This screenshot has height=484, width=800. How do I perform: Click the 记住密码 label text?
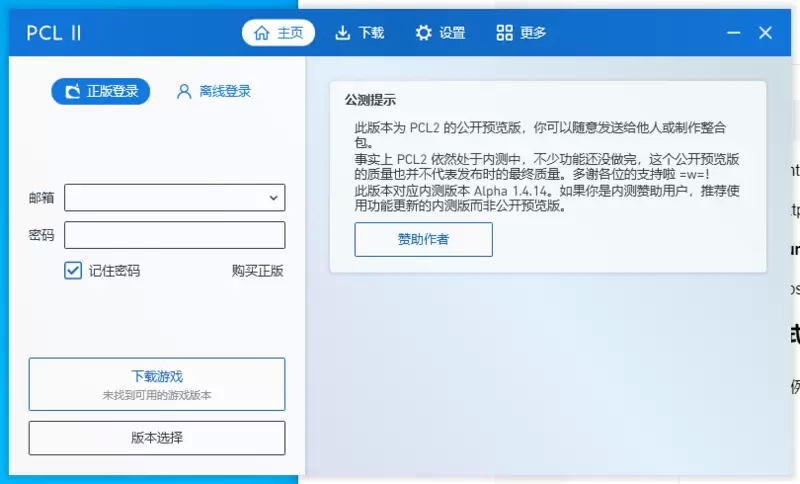click(x=114, y=271)
